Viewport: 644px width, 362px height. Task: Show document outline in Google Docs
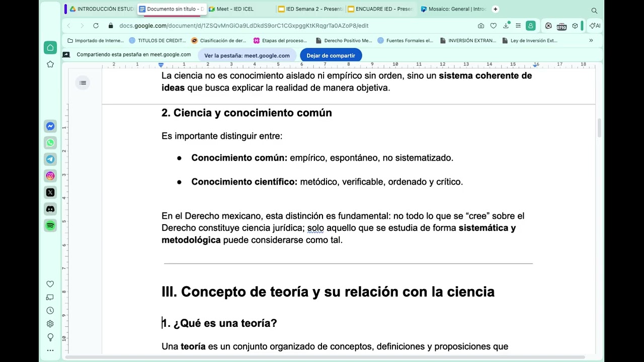coord(83,83)
